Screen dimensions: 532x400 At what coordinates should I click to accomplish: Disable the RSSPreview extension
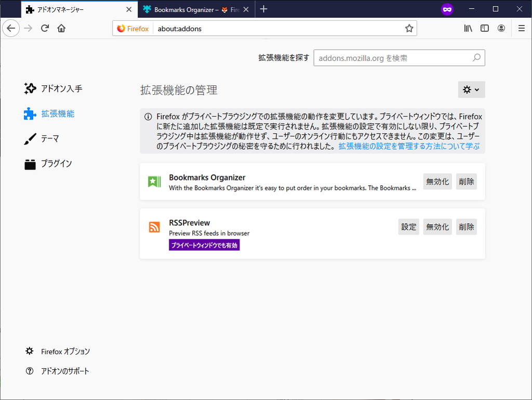pyautogui.click(x=437, y=226)
